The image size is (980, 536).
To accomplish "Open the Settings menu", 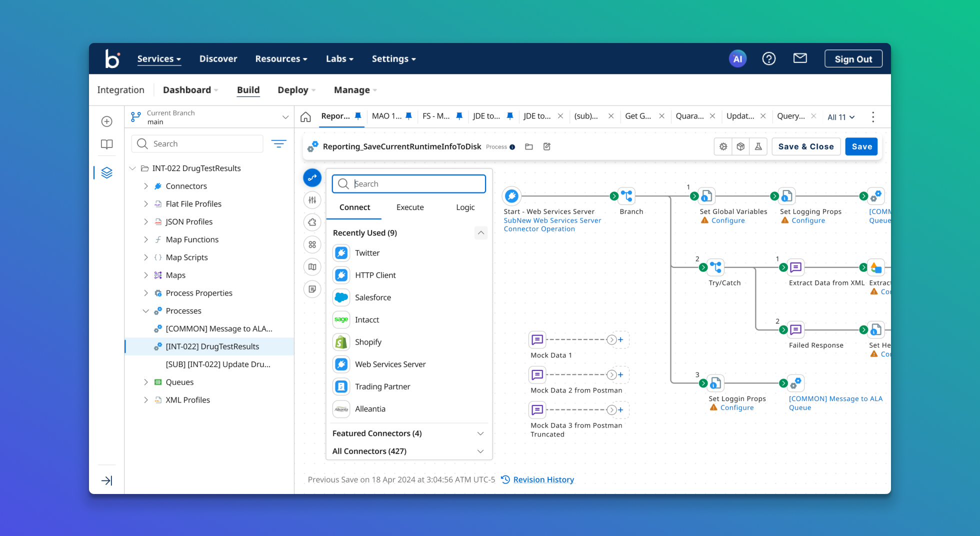I will click(393, 59).
